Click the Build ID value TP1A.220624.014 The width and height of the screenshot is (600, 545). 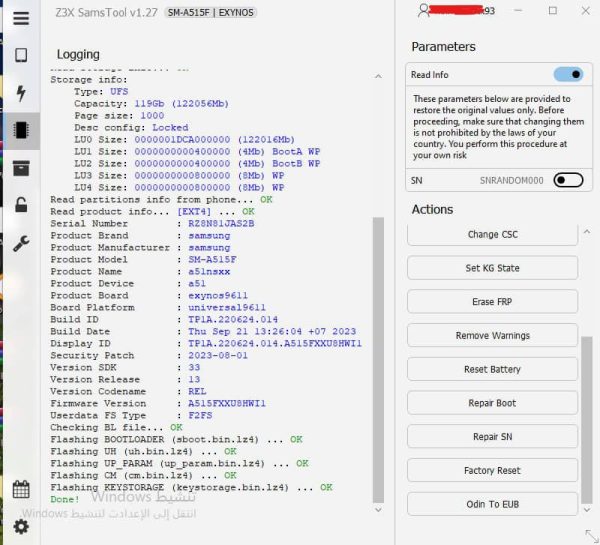[x=233, y=320]
